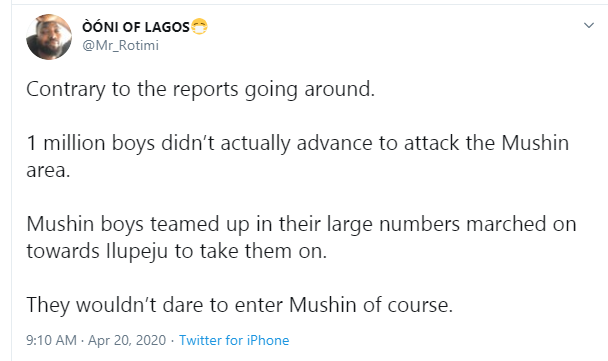
Task: Click the word Ilupeju in the tweet
Action: pos(137,251)
